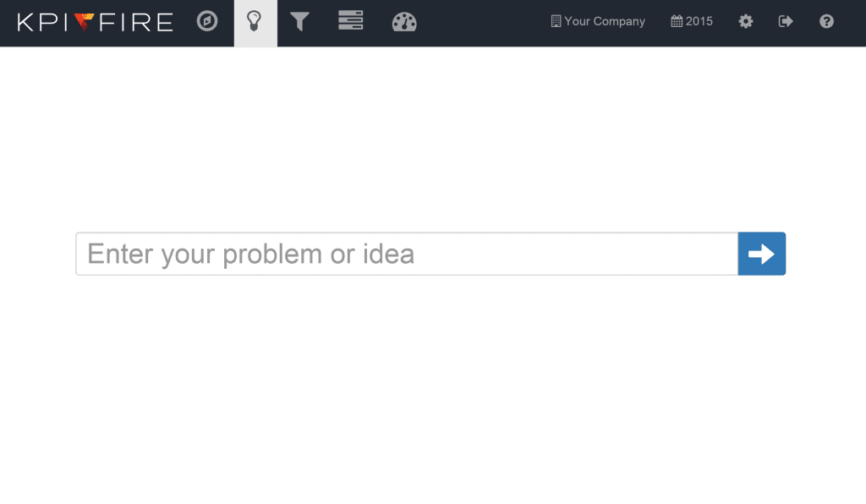This screenshot has width=866, height=504.
Task: Click the white arrow inside the submit button
Action: 762,254
